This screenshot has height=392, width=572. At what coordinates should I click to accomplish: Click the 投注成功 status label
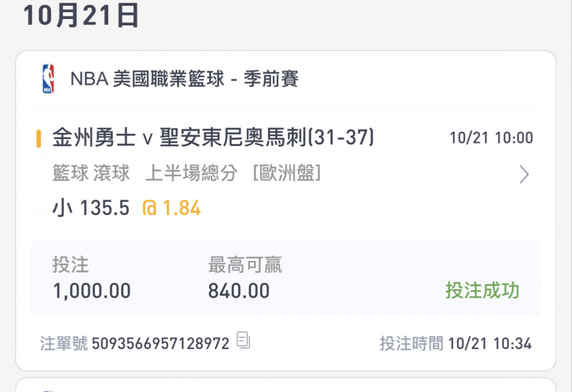coord(482,290)
